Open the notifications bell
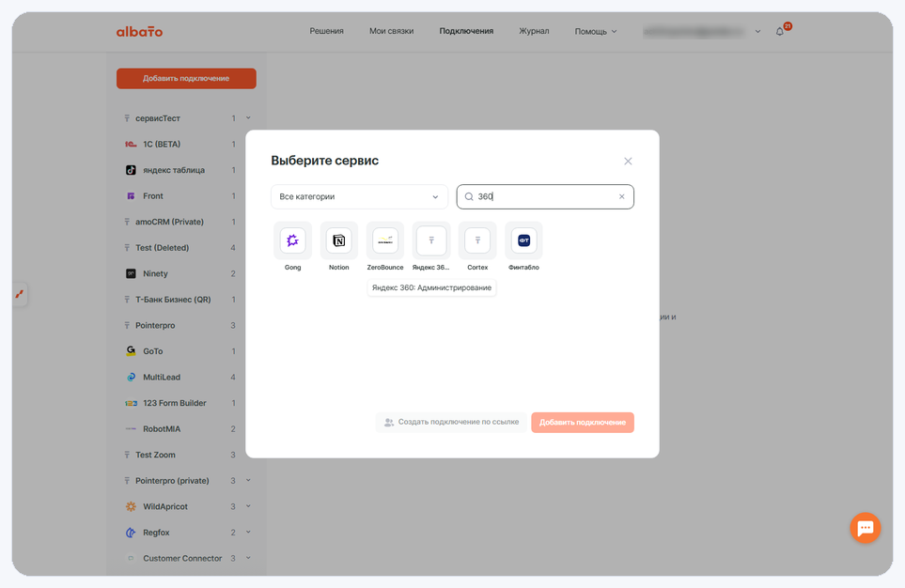The height and width of the screenshot is (588, 905). 780,31
